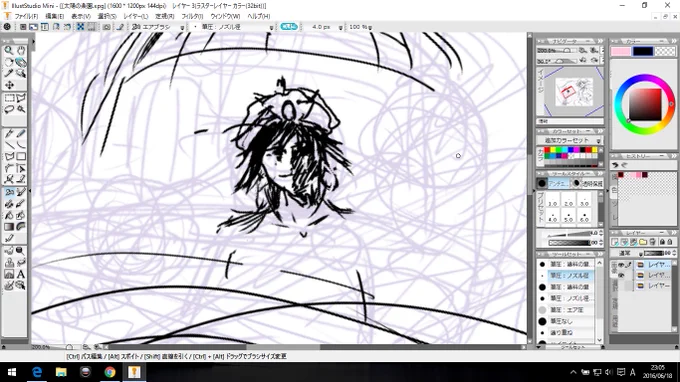Select 筆圧なし in the tool set list

pos(566,321)
